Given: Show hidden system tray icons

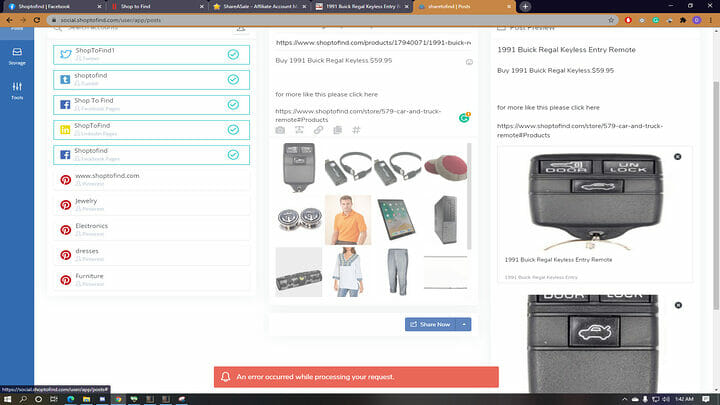Looking at the screenshot, I should pyautogui.click(x=624, y=399).
